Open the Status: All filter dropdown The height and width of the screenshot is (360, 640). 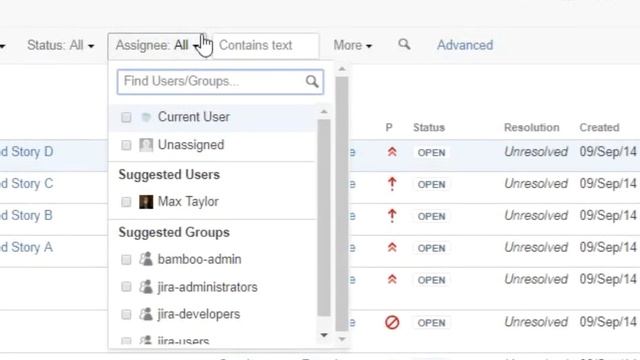click(x=60, y=45)
